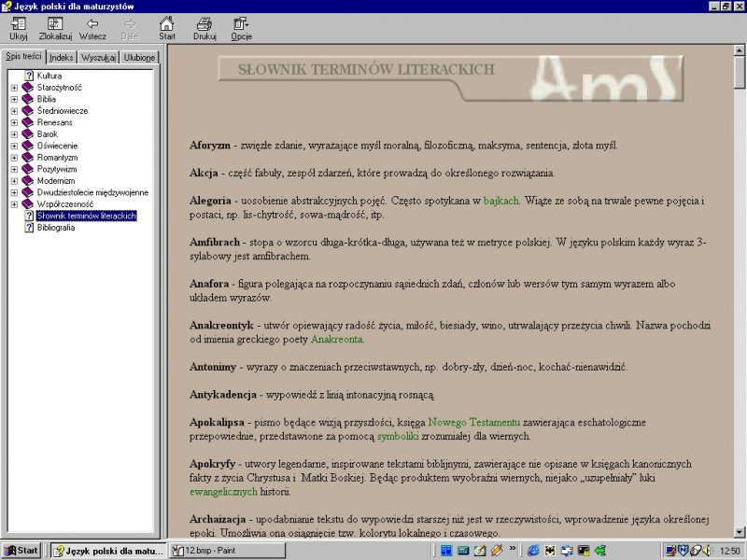Show the Ulubione favorites tab
Viewport: 747px width, 560px height.
(139, 58)
